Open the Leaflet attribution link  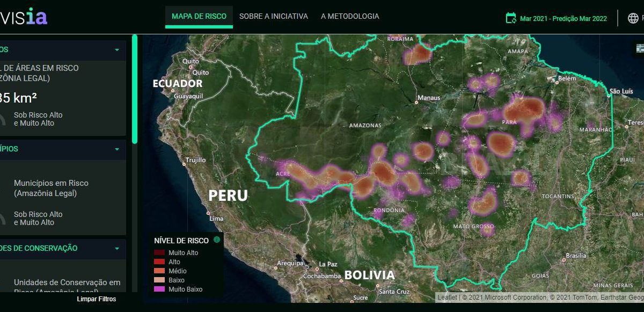(447, 297)
